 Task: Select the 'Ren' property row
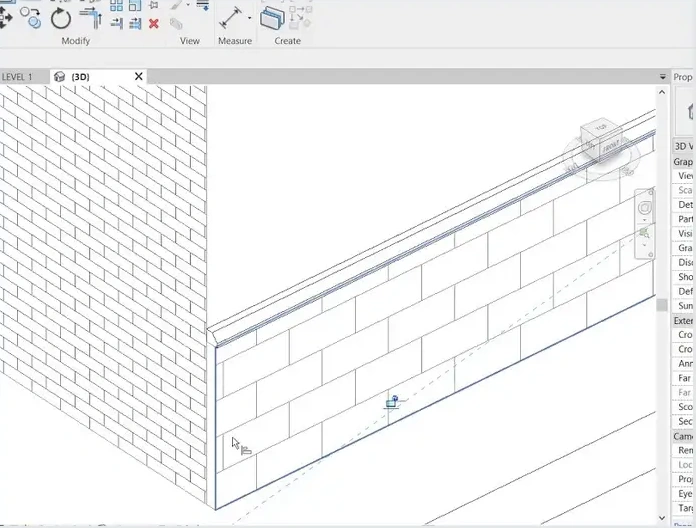coord(684,450)
